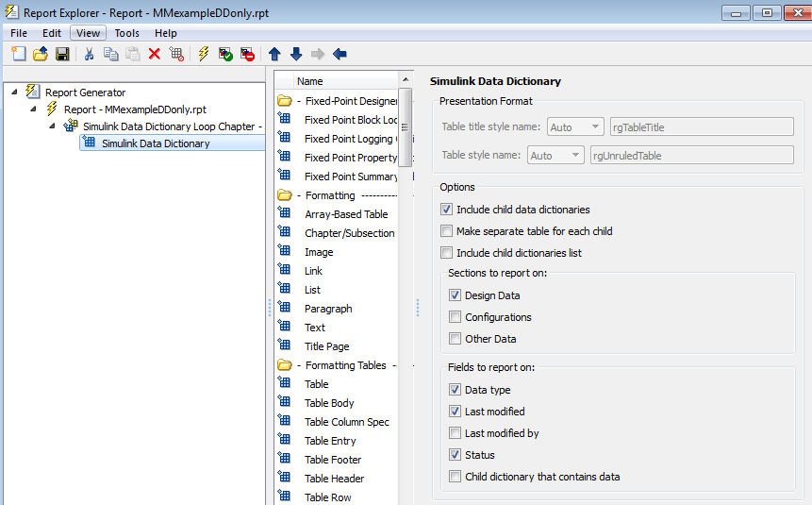Open the Tools menu

pos(127,33)
